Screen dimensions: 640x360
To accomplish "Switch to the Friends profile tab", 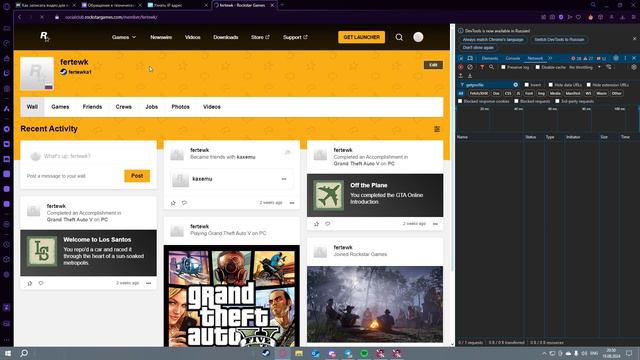I will click(92, 107).
